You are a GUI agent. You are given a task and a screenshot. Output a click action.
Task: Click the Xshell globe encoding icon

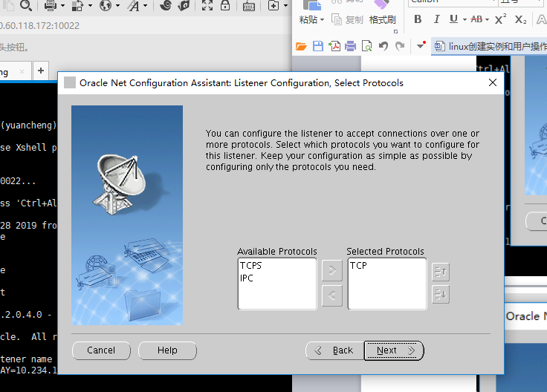coord(106,6)
